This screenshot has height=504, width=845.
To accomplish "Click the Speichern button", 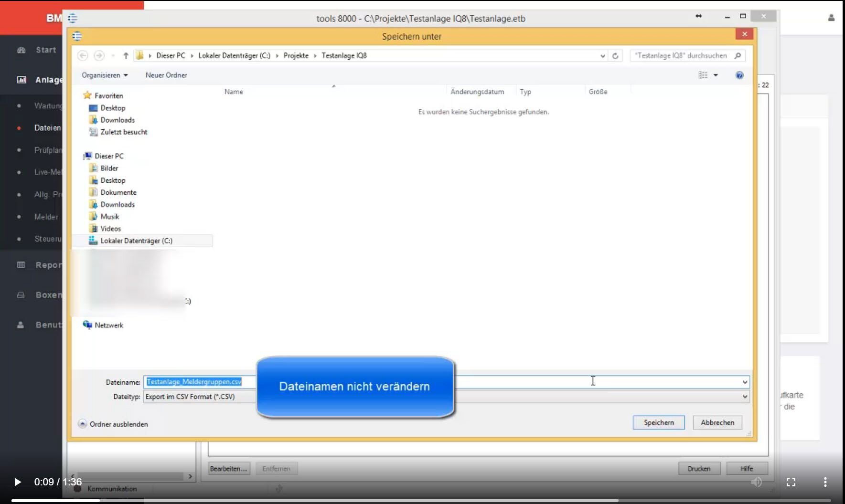I will pyautogui.click(x=659, y=422).
